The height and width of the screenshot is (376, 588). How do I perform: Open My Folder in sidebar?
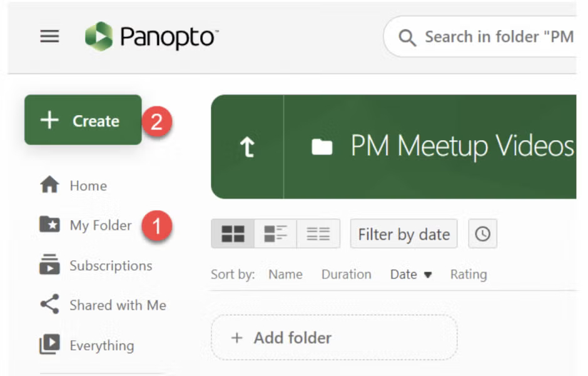pos(100,225)
